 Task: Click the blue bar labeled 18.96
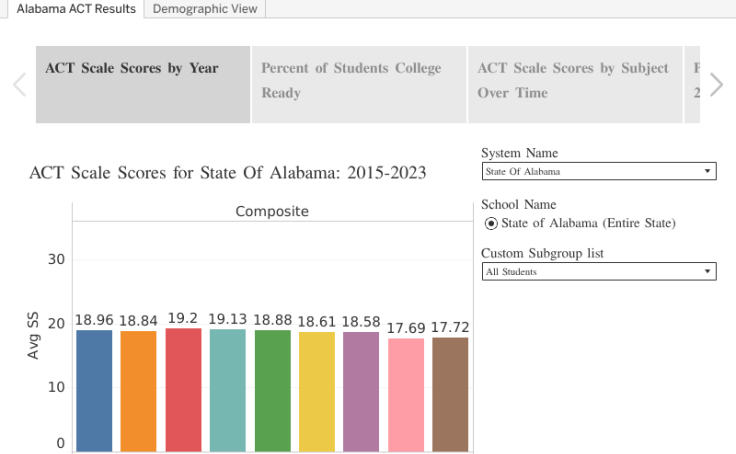pyautogui.click(x=94, y=390)
